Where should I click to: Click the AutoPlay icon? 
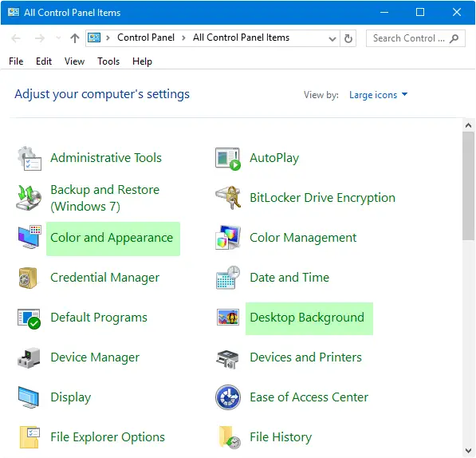pos(228,159)
